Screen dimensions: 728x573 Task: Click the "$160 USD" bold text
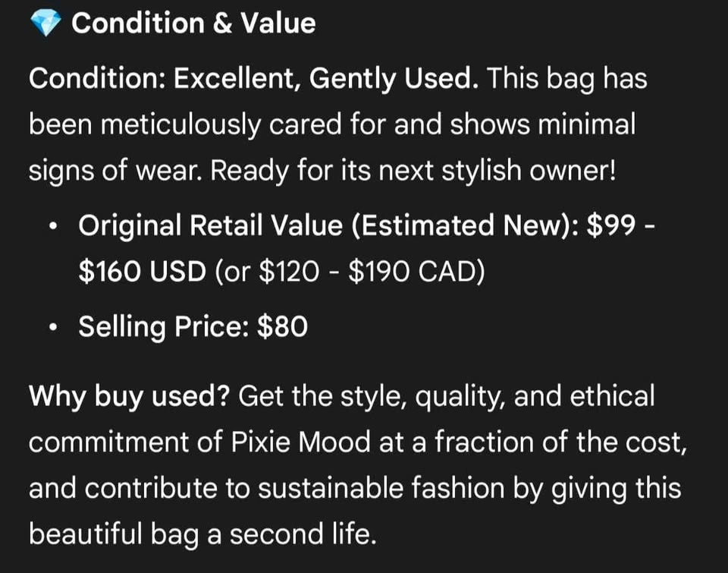(x=142, y=272)
